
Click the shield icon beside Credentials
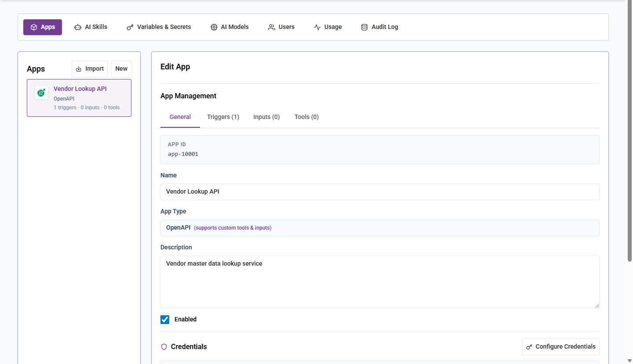(164, 347)
